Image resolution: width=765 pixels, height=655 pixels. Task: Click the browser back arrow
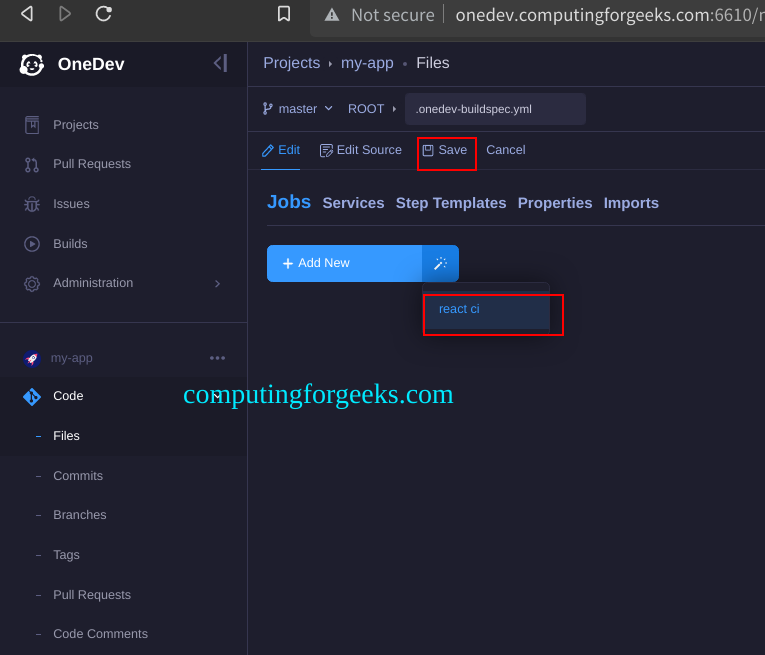point(27,14)
